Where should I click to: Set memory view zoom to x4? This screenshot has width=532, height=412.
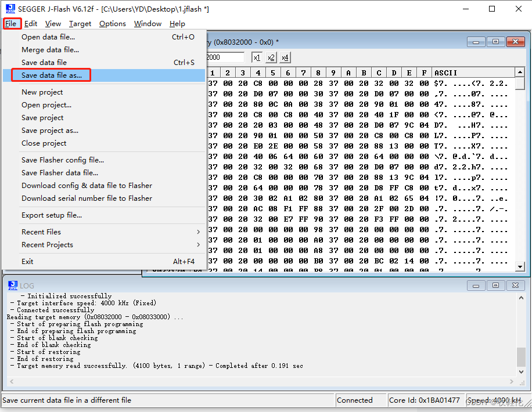click(285, 57)
